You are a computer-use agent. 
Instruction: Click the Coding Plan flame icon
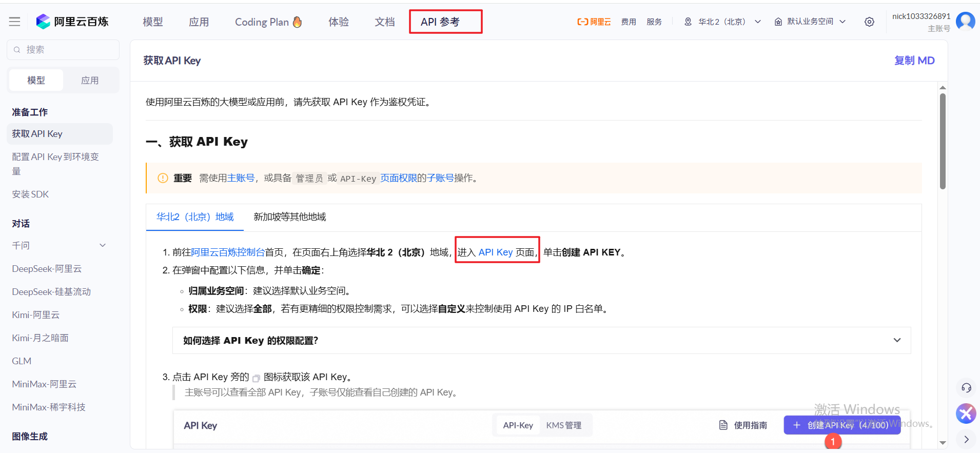click(x=297, y=22)
